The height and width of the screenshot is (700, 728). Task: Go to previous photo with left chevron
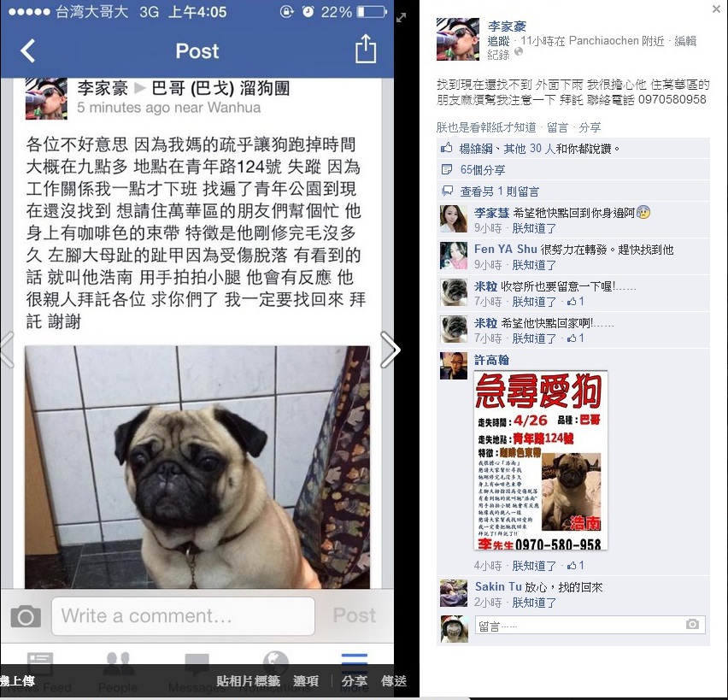[x=7, y=350]
